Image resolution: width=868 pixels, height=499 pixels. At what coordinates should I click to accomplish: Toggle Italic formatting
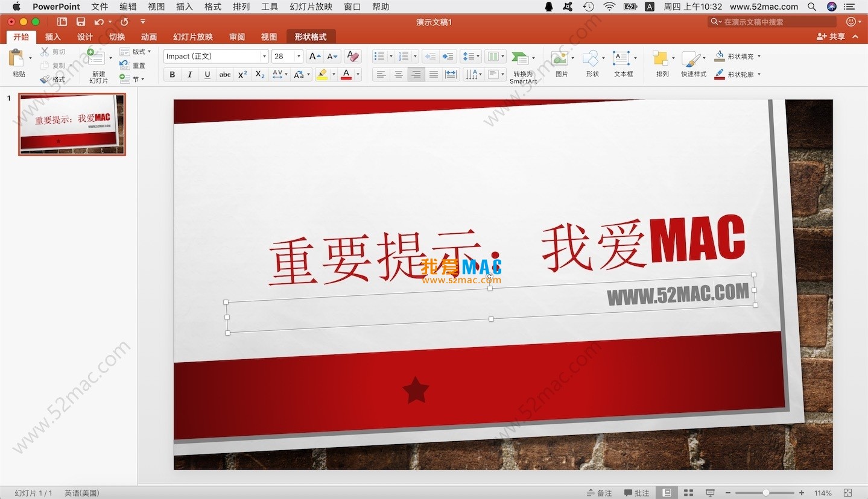pyautogui.click(x=190, y=75)
